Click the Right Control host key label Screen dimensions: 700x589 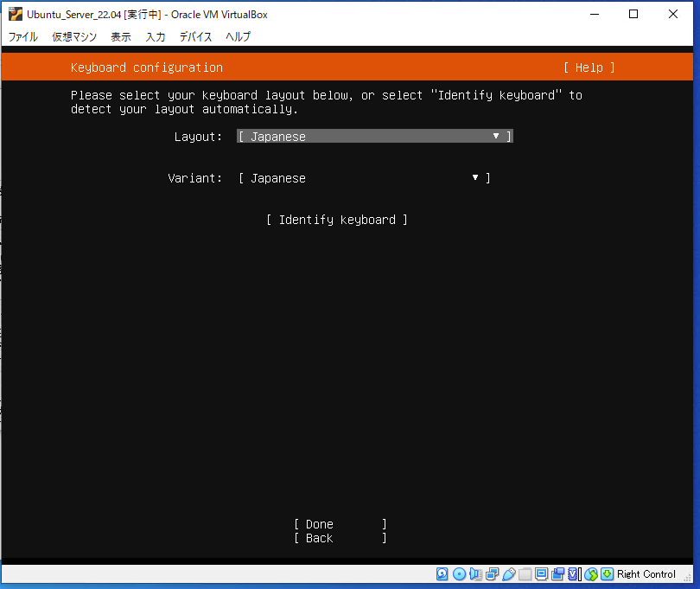coord(646,574)
